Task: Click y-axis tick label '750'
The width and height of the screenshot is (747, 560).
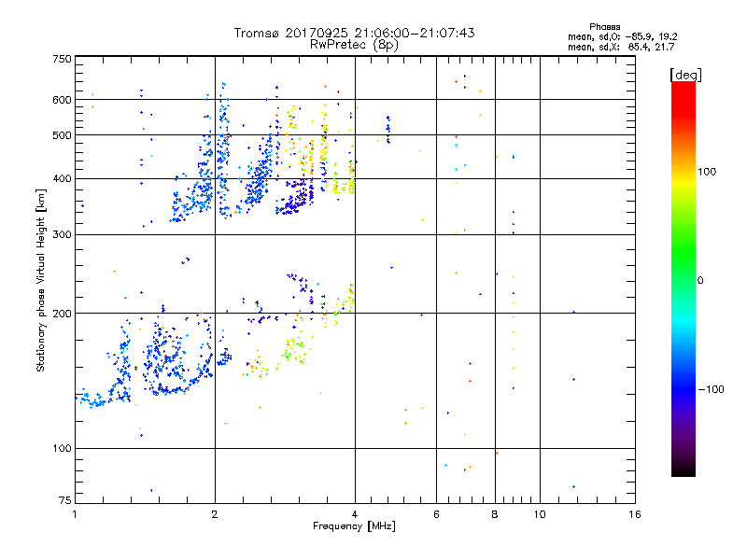Action: [62, 59]
